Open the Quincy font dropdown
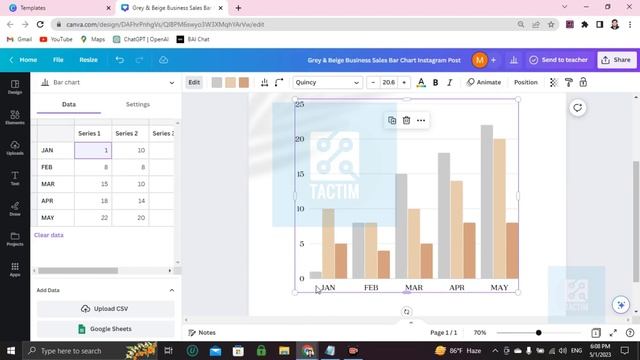Image resolution: width=640 pixels, height=360 pixels. (x=327, y=82)
